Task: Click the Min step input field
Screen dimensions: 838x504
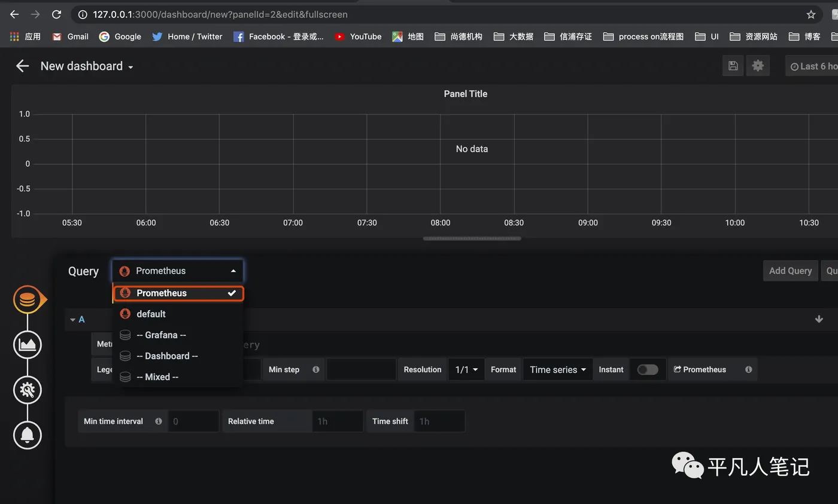Action: click(x=361, y=369)
